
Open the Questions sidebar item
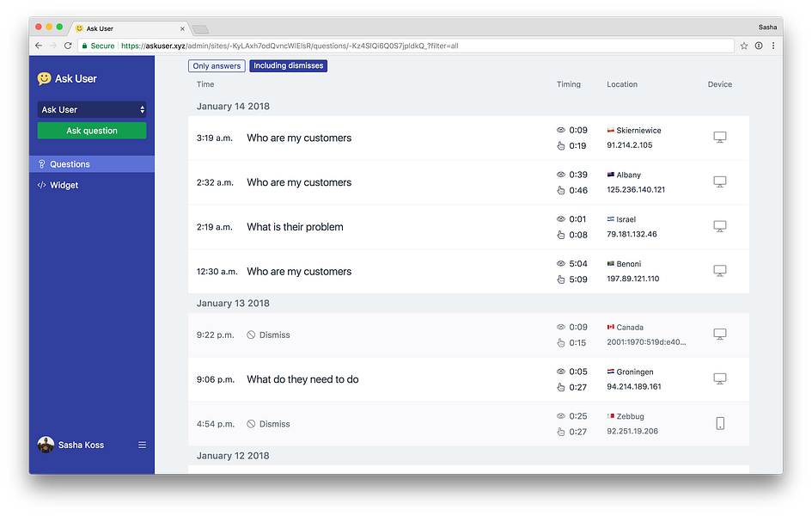coord(92,164)
